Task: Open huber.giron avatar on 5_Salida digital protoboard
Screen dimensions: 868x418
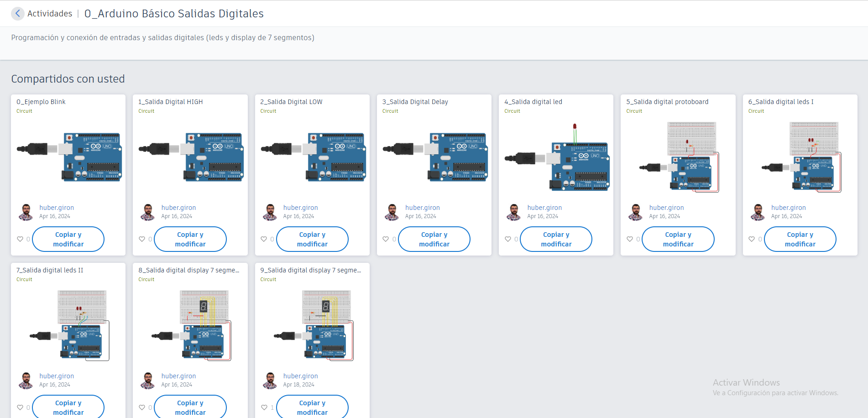Action: (636, 212)
